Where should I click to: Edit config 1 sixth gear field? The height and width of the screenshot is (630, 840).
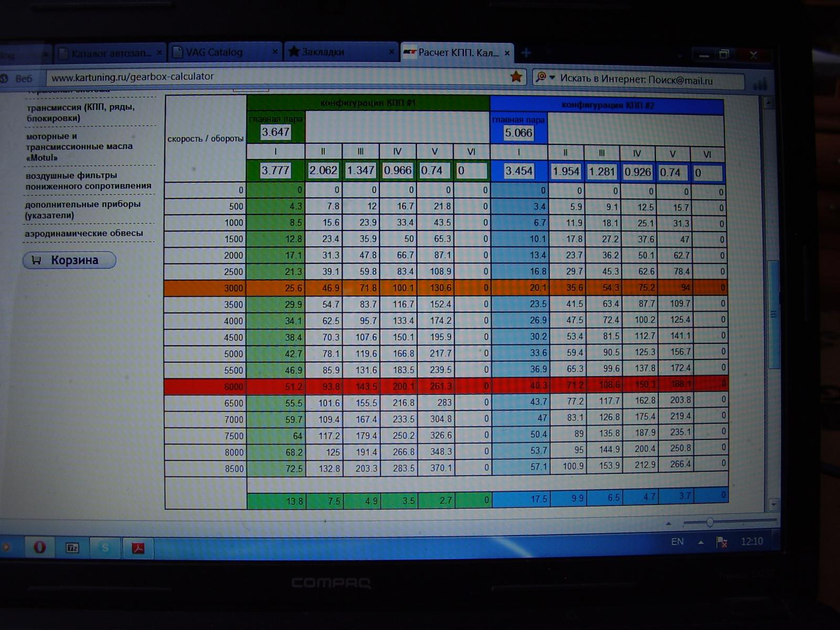coord(471,170)
